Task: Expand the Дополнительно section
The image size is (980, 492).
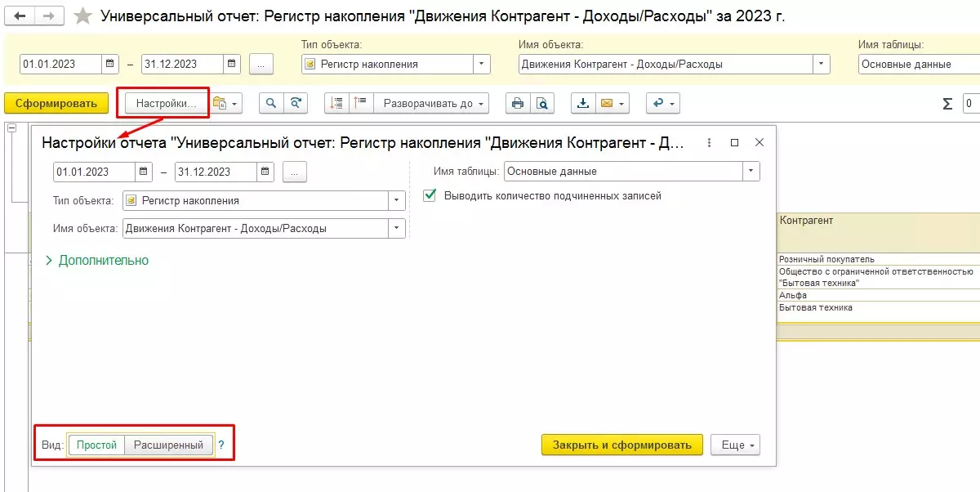Action: coord(97,260)
